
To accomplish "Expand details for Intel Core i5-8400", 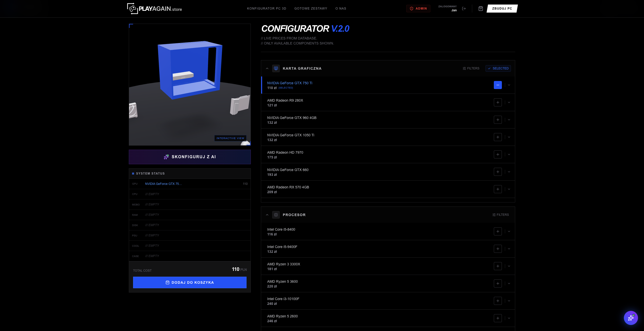I will [509, 231].
